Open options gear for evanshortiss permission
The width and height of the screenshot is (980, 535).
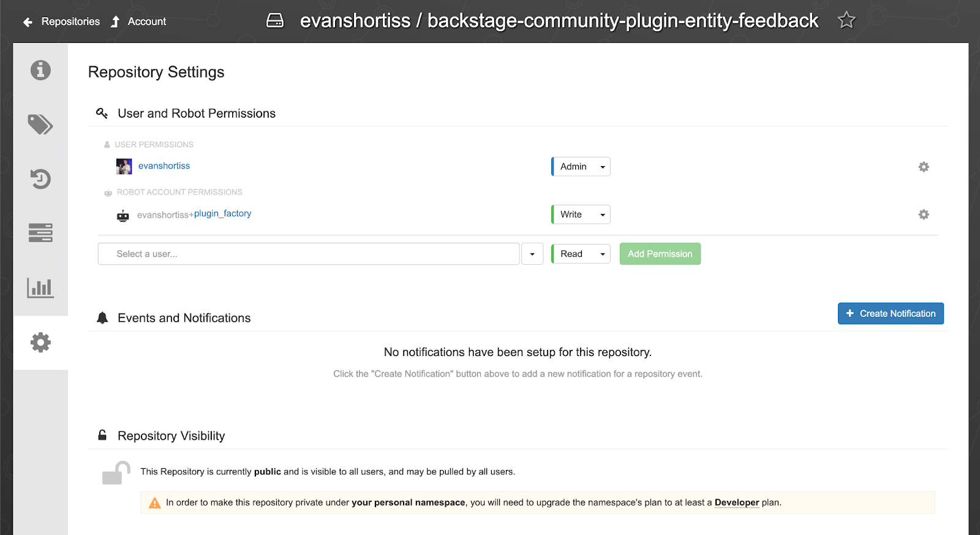pyautogui.click(x=924, y=167)
